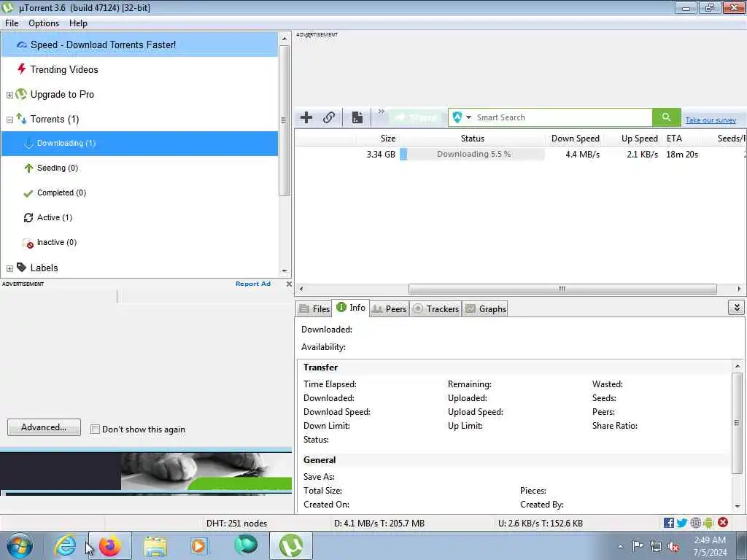This screenshot has width=747, height=560.
Task: Open the File menu
Action: [x=12, y=23]
